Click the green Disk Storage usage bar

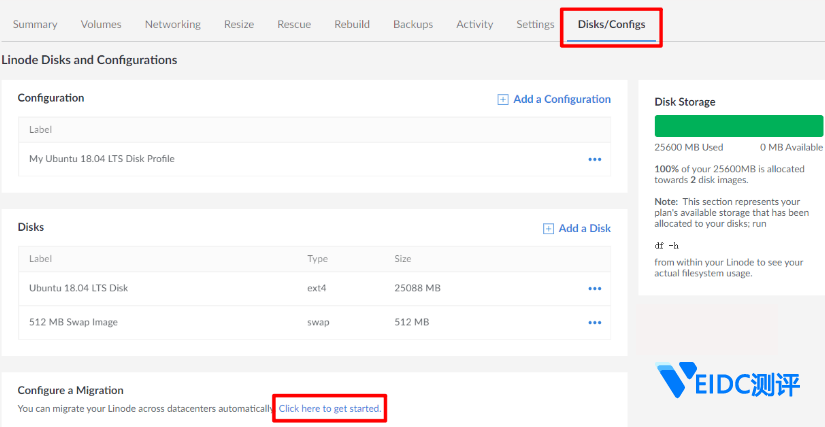[x=738, y=126]
